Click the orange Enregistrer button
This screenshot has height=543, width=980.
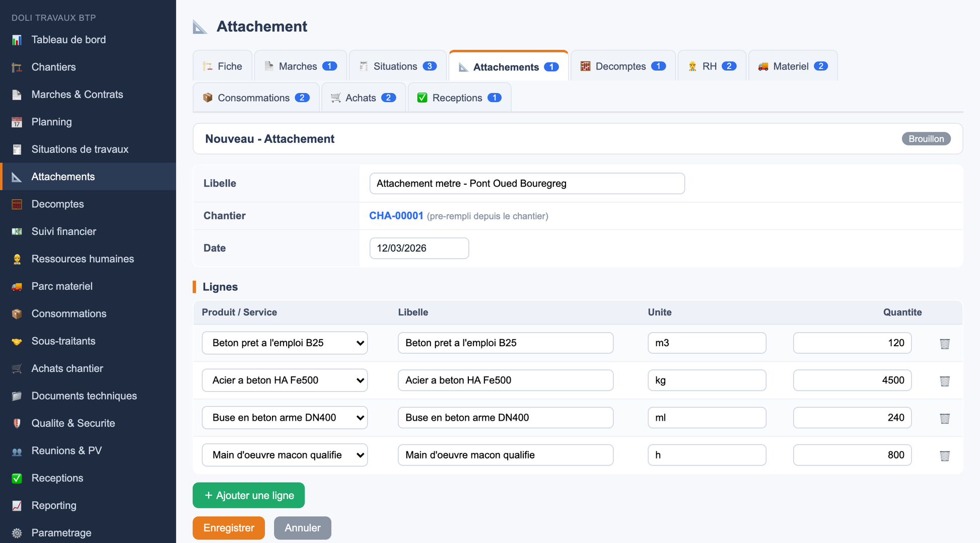click(229, 527)
